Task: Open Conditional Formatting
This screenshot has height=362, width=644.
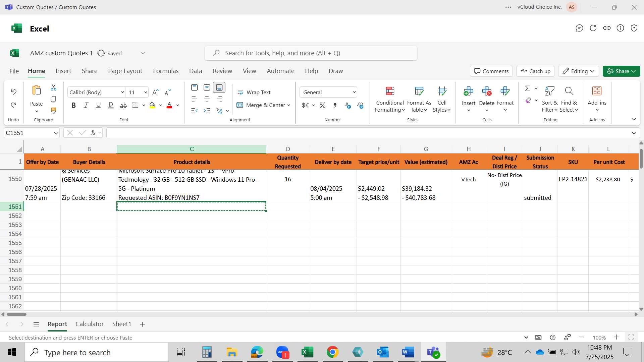Action: (x=390, y=100)
